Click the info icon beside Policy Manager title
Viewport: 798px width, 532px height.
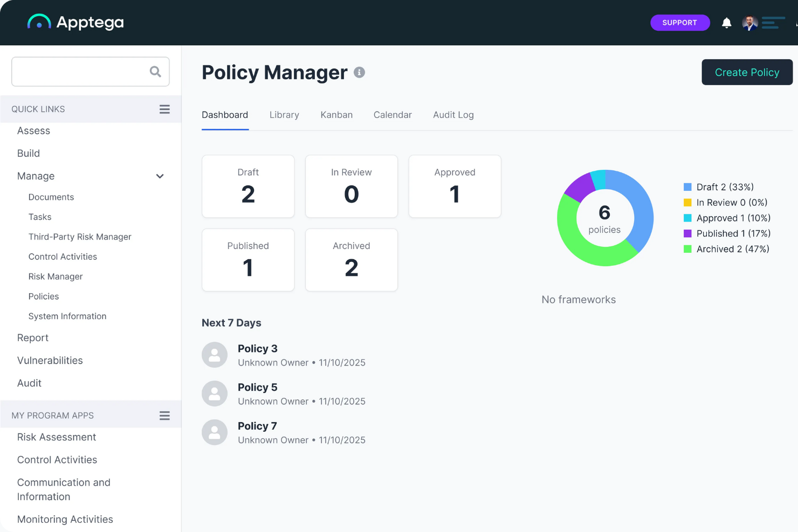pos(360,72)
